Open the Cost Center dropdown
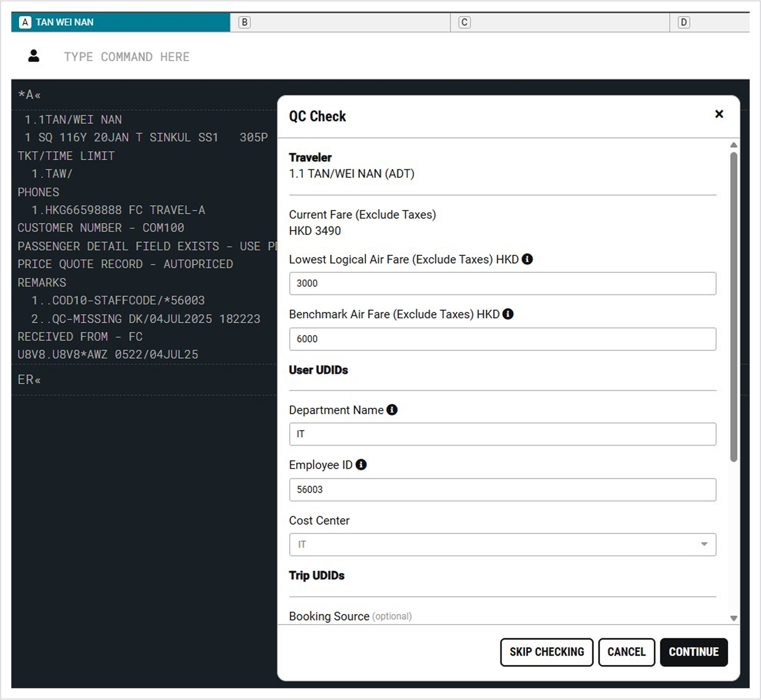Viewport: 761px width, 700px height. (502, 544)
